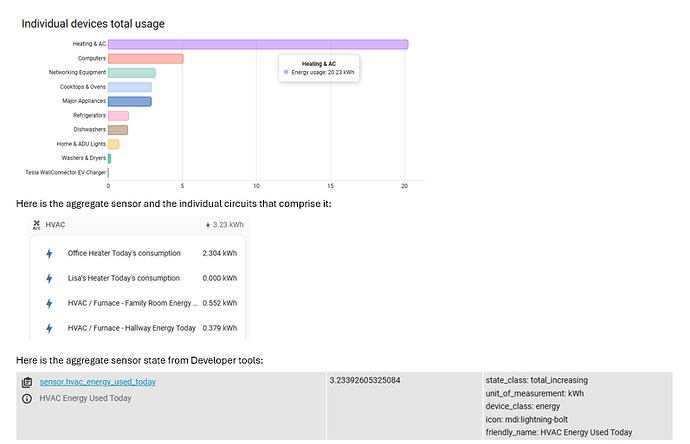Select the Heating & AC usage bar
This screenshot has width=690, height=444.
(257, 44)
